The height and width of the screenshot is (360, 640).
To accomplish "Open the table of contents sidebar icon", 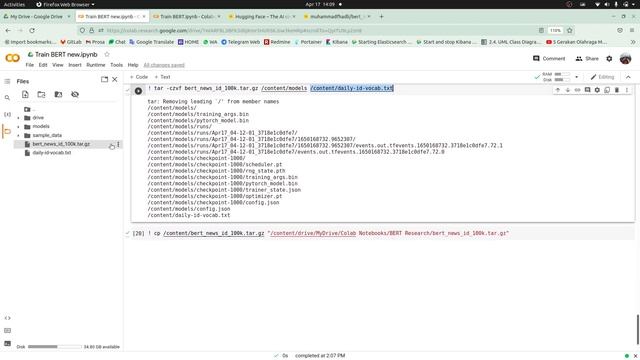I will 7,81.
